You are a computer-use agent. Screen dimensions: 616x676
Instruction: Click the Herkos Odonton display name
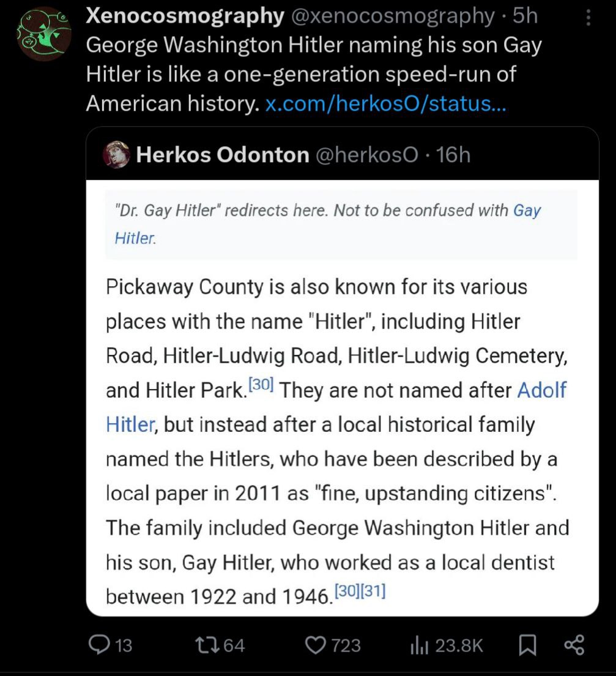tap(223, 154)
